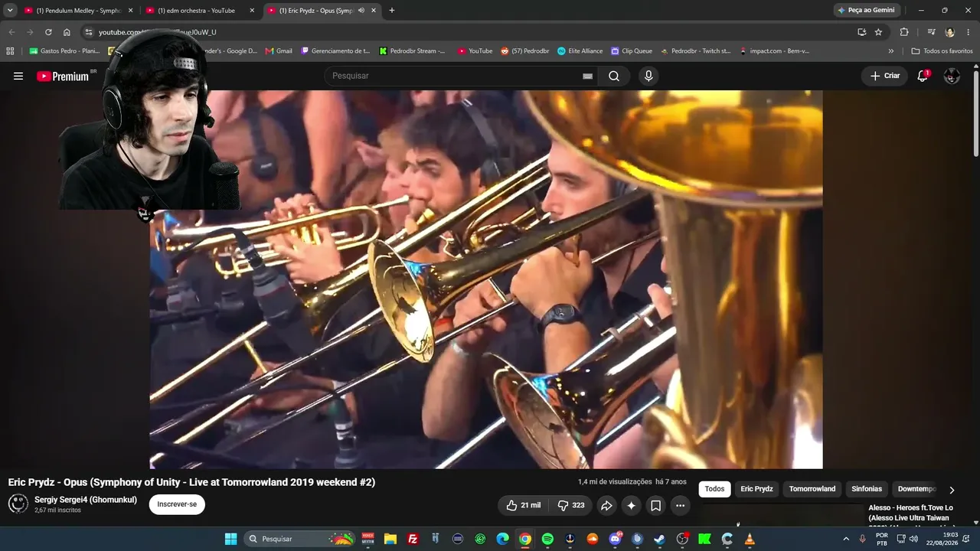Go to YouTube Premium home logo
Viewport: 980px width, 551px height.
pos(63,76)
